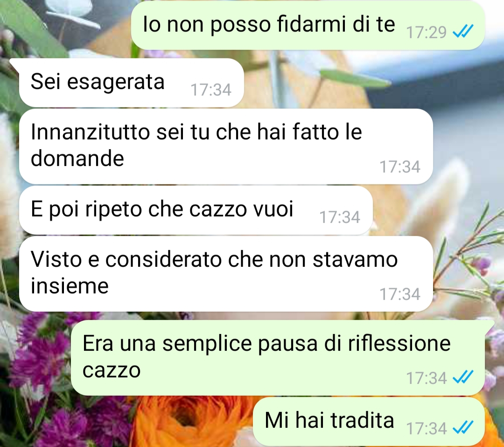Viewport: 504px width, 447px height.
Task: Select the 'Visto e considerato che non stavamo insieme' bubble
Action: [226, 274]
